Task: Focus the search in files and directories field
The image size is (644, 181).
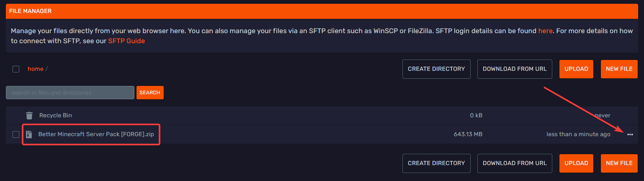Action: click(x=70, y=93)
